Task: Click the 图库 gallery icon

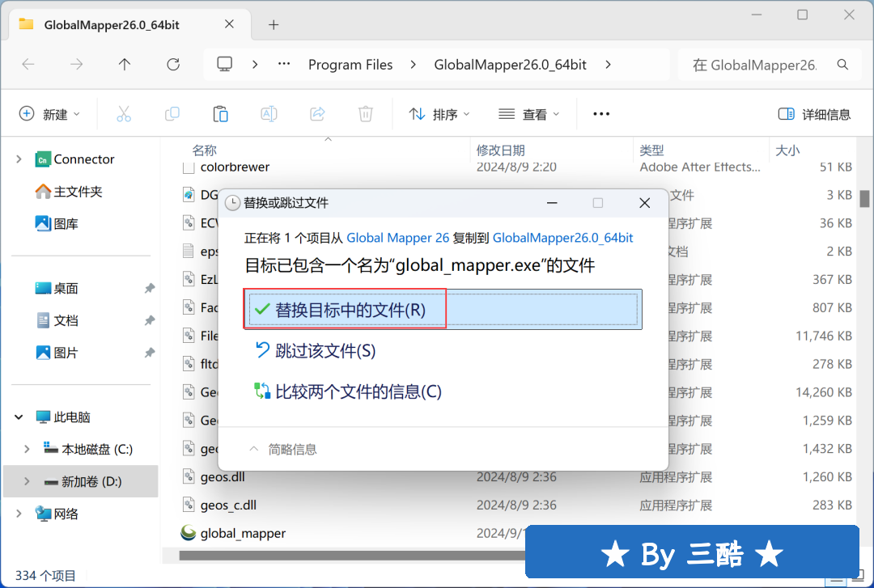Action: pos(42,223)
